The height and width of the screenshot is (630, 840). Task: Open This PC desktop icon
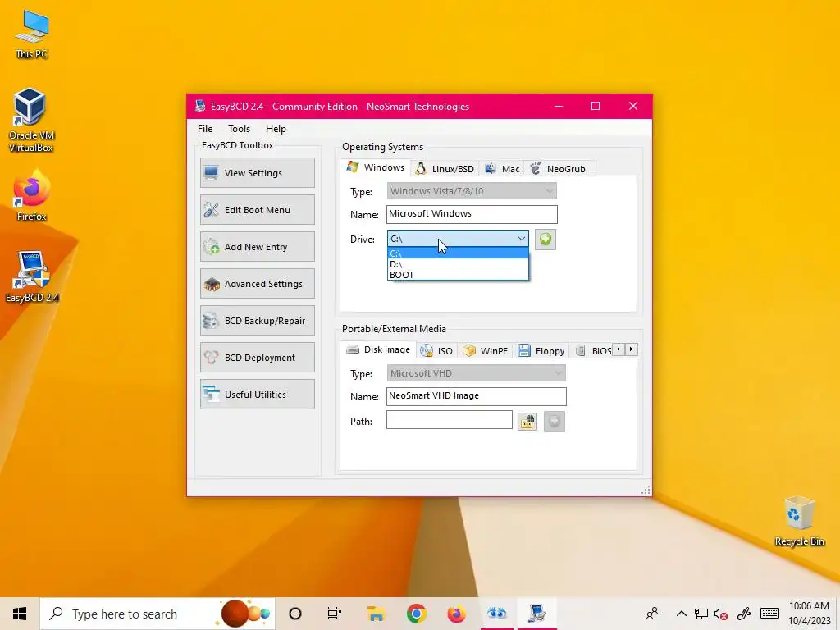point(32,34)
